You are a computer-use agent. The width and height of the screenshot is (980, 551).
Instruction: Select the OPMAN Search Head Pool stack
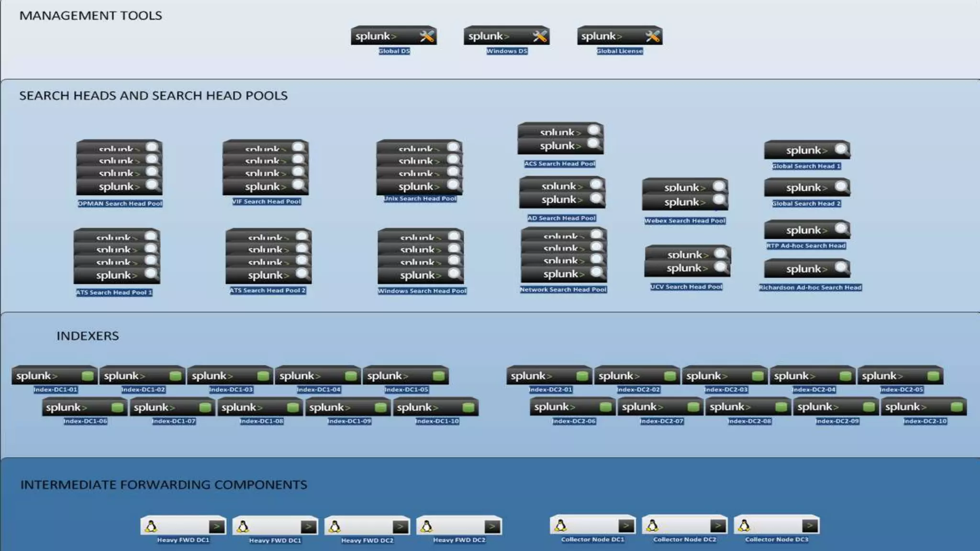pyautogui.click(x=119, y=168)
